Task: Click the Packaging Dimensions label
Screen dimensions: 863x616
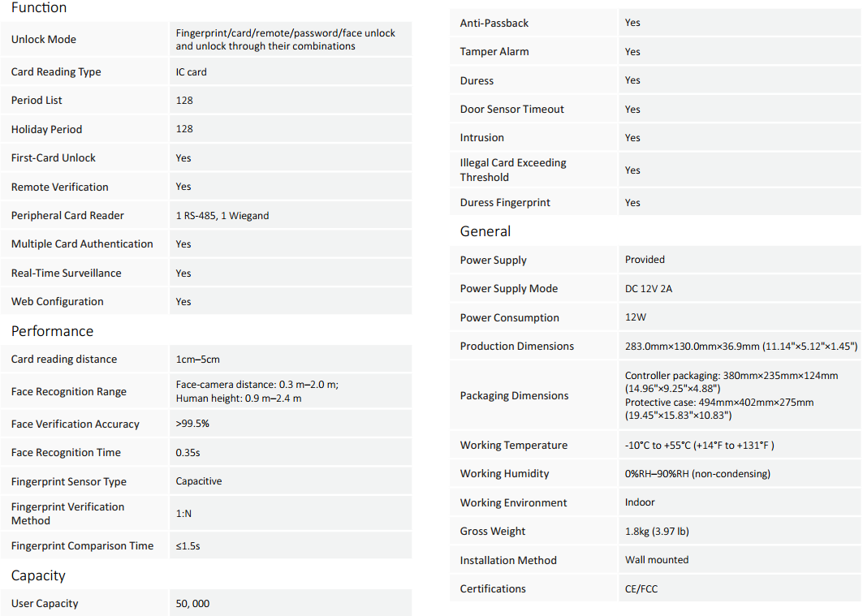Action: [x=514, y=396]
